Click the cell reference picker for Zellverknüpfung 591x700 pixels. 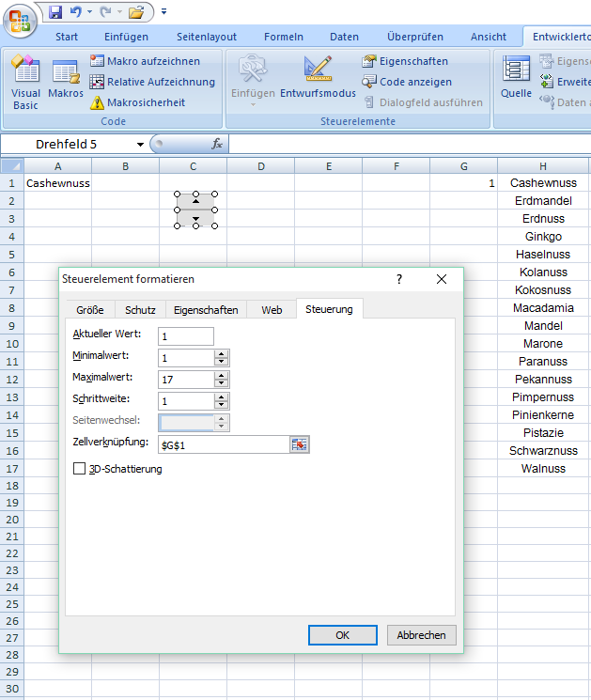(299, 444)
